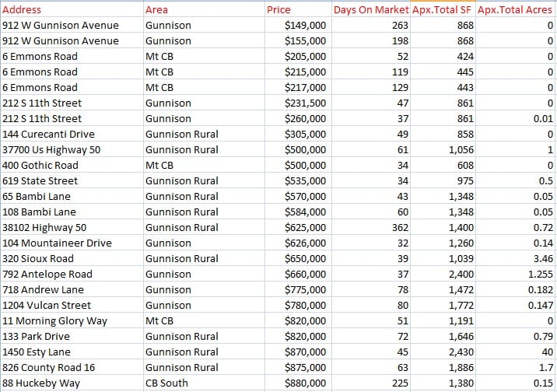This screenshot has height=392, width=557.
Task: Select the 144 Curecanti Drive cell
Action: pos(72,135)
